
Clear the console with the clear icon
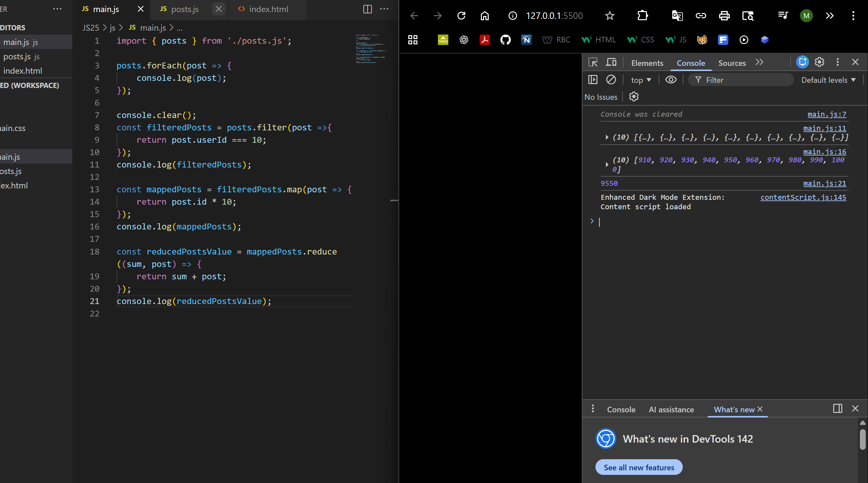click(x=611, y=80)
